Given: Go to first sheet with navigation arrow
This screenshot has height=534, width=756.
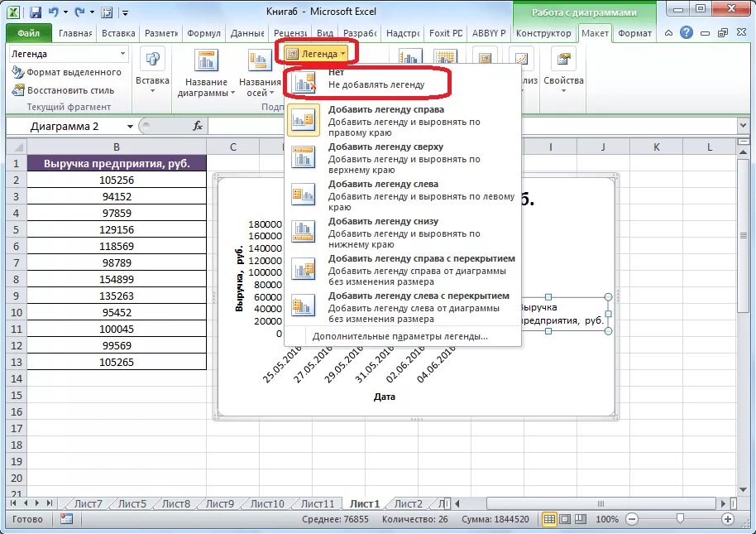Looking at the screenshot, I should pyautogui.click(x=13, y=503).
